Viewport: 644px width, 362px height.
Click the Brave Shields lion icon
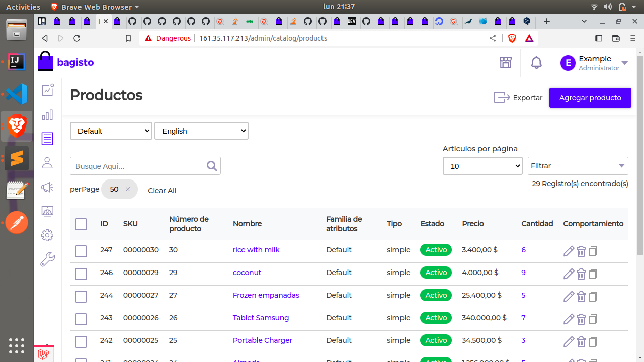512,38
